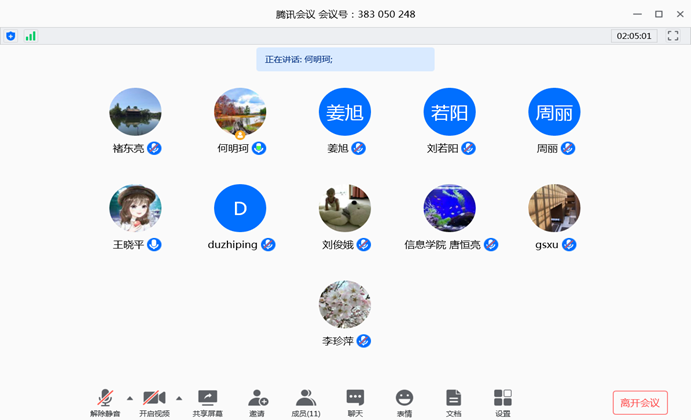The image size is (691, 420).
Task: Enter fullscreen mode with the expand icon
Action: click(x=673, y=36)
